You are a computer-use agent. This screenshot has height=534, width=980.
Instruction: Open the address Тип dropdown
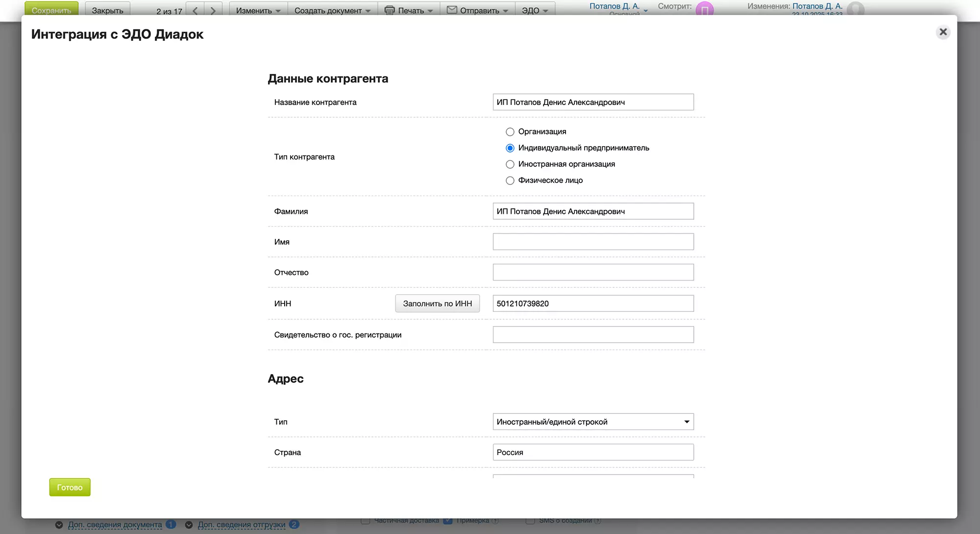click(593, 422)
